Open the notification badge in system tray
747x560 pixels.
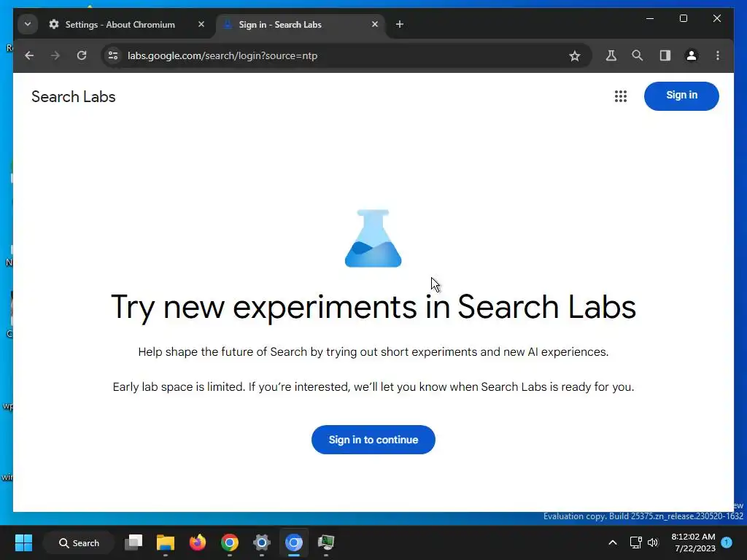pyautogui.click(x=727, y=542)
